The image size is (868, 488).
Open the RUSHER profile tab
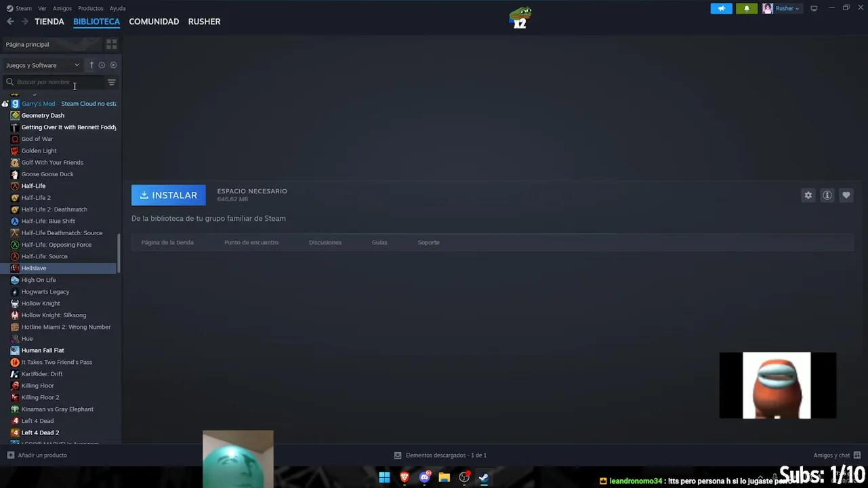pyautogui.click(x=204, y=22)
